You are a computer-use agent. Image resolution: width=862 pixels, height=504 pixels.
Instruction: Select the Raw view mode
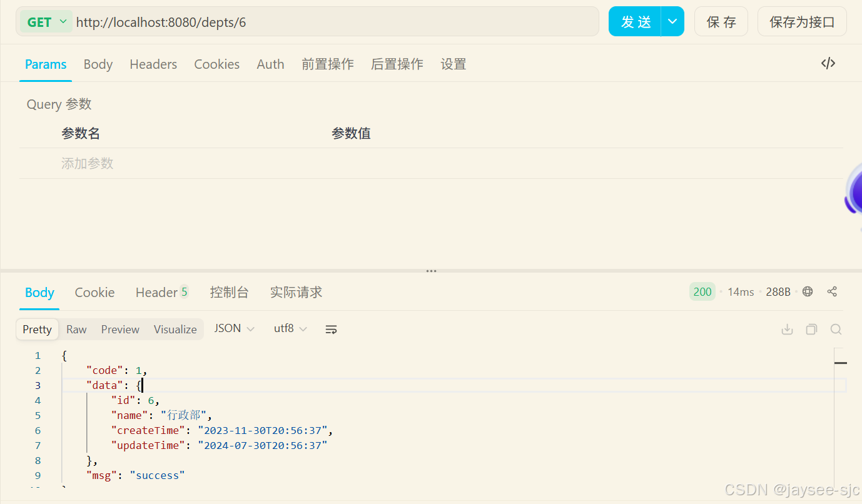coord(76,330)
